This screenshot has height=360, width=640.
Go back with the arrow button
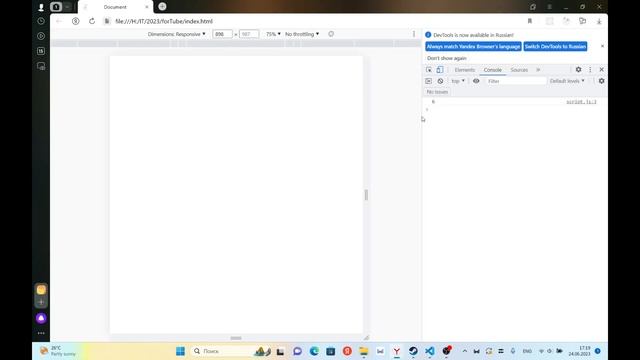pos(59,21)
